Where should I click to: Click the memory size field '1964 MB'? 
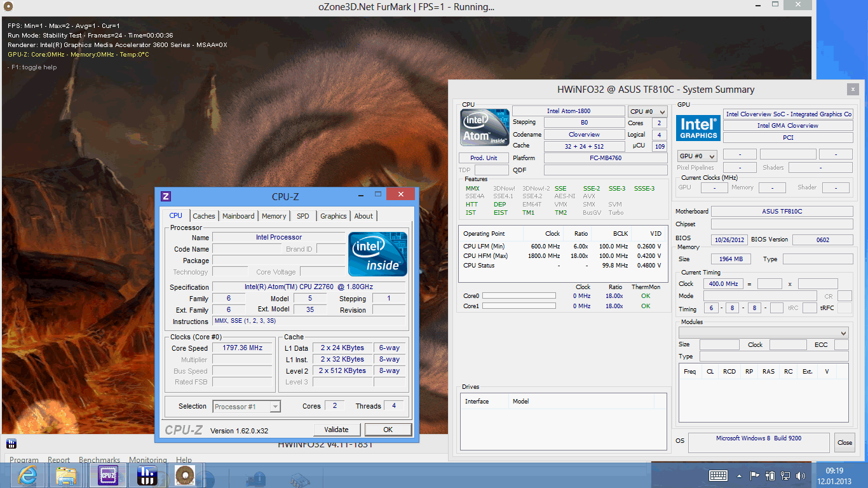[x=731, y=259]
